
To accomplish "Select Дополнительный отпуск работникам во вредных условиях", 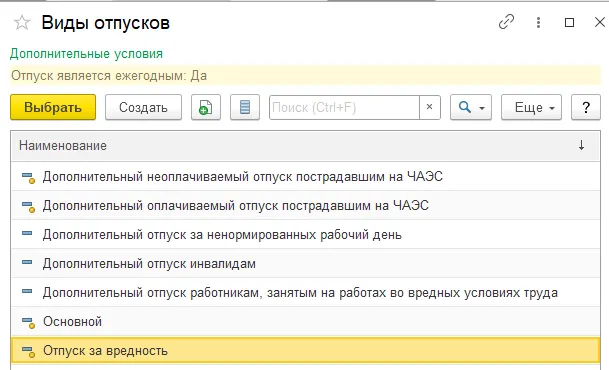I will click(x=305, y=292).
